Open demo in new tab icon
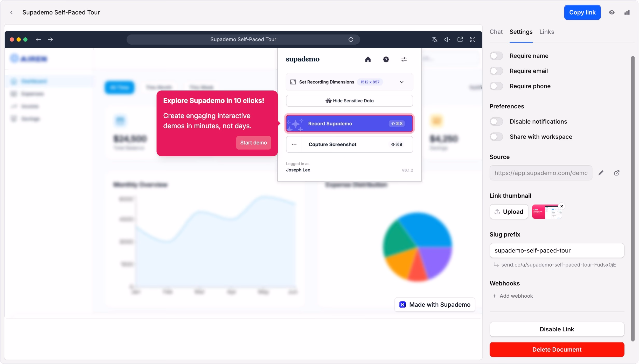Viewport: 639px width, 364px height. pyautogui.click(x=460, y=39)
